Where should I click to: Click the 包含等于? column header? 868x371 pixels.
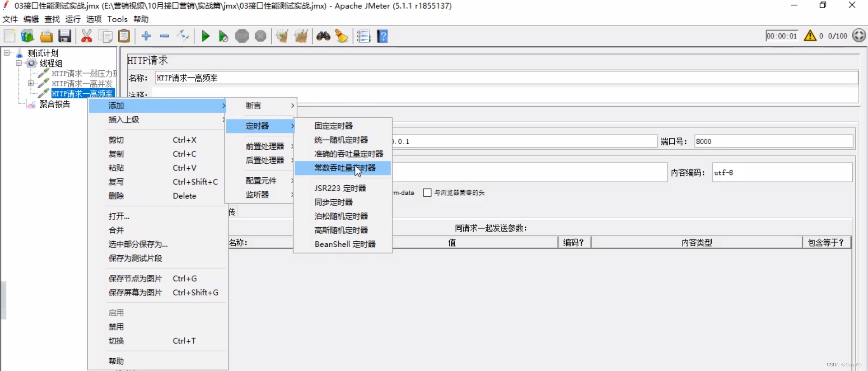(826, 243)
